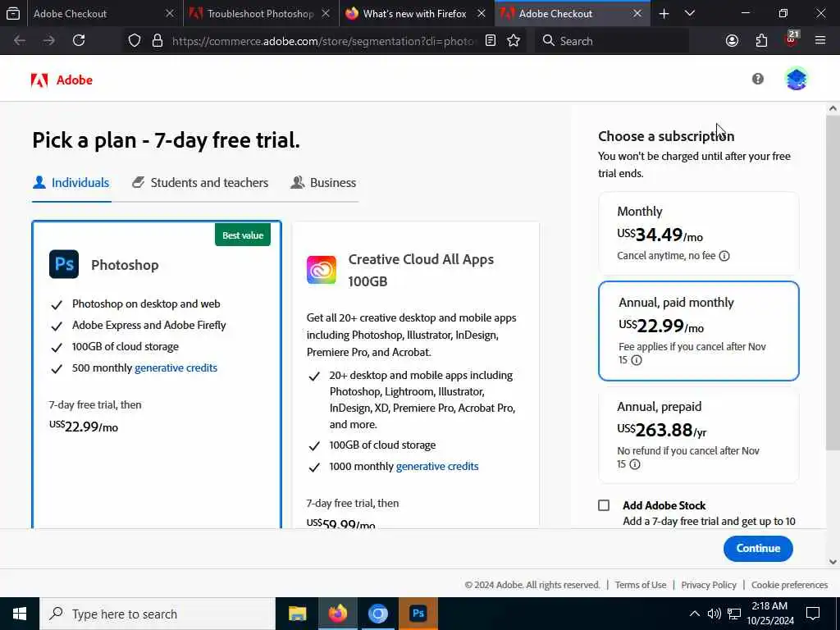Screen dimensions: 840x630
Task: Switch to Troubleshoot Photoshop browser tab
Action: tap(260, 13)
